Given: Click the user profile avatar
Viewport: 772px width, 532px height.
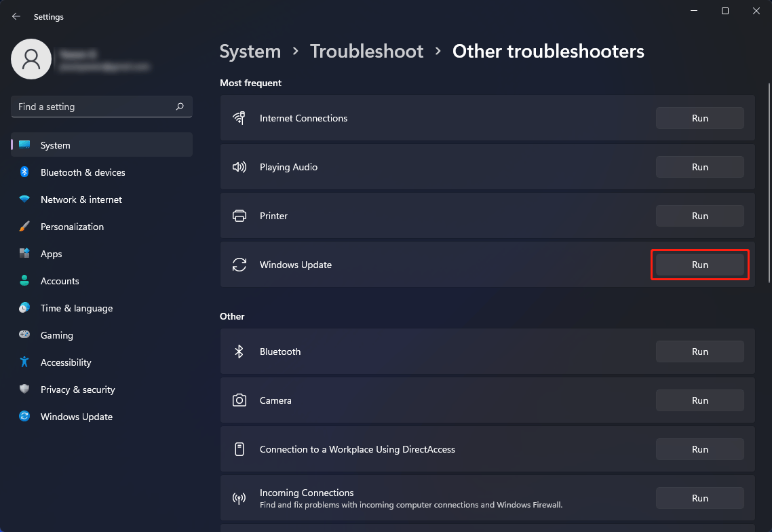Looking at the screenshot, I should point(31,59).
